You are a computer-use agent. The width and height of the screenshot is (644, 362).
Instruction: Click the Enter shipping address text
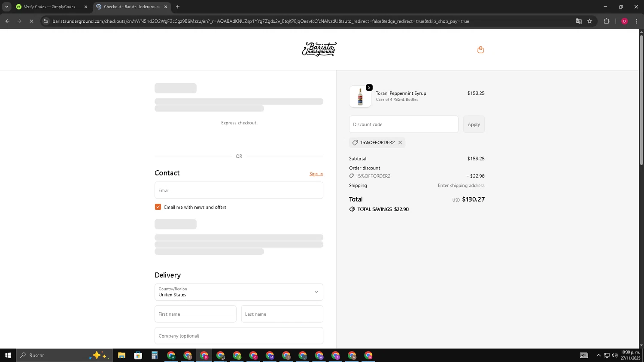pyautogui.click(x=461, y=185)
